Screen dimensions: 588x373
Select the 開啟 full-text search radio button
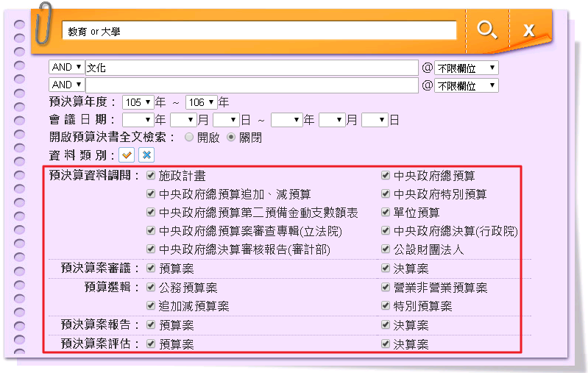pyautogui.click(x=190, y=137)
